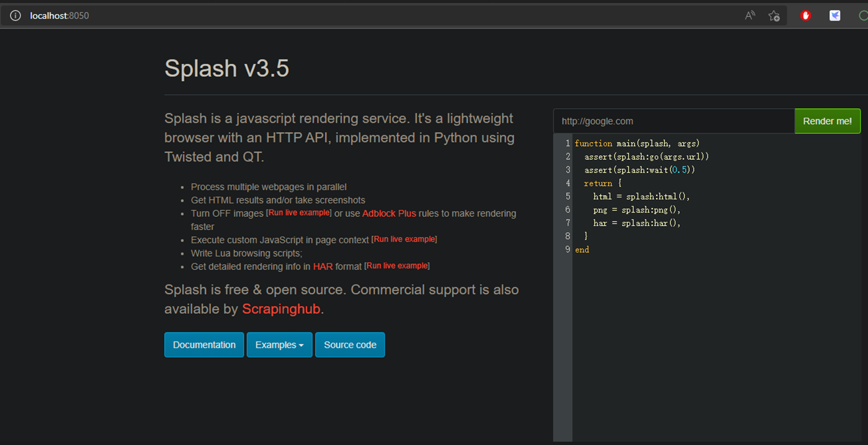
Task: Click the blue bird extension icon
Action: (x=834, y=15)
